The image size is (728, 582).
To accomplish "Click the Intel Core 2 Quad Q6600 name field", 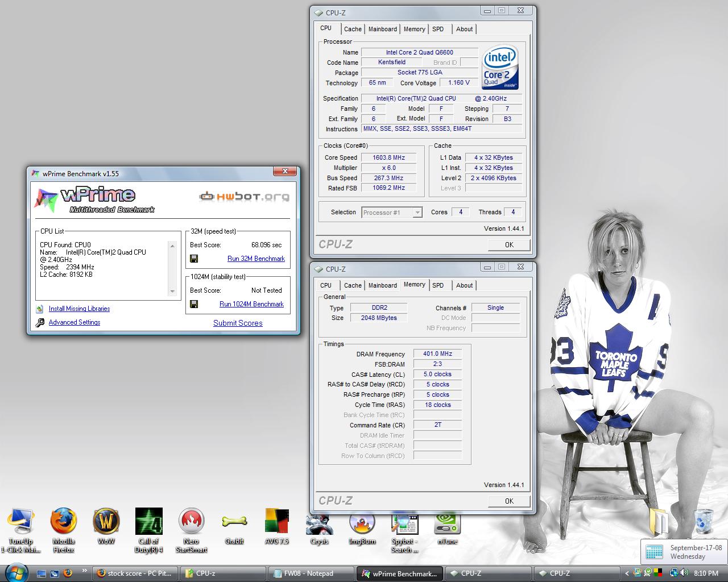I will coord(420,52).
